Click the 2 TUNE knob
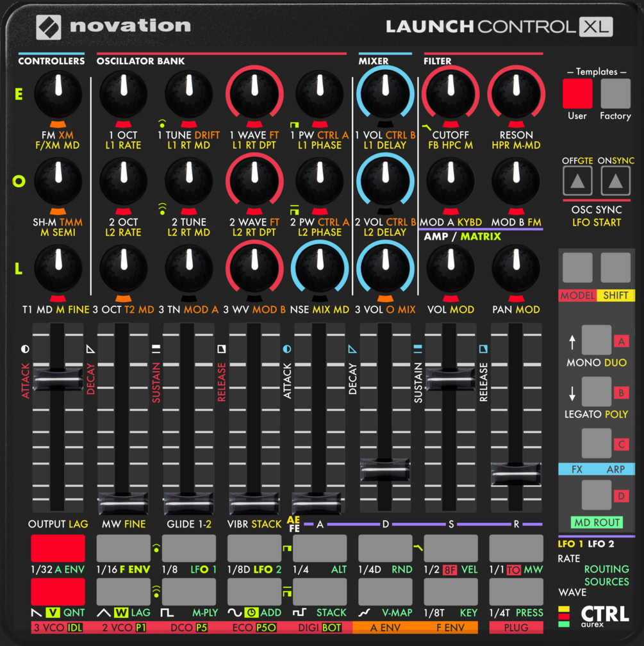Image resolution: width=644 pixels, height=646 pixels. tap(189, 181)
